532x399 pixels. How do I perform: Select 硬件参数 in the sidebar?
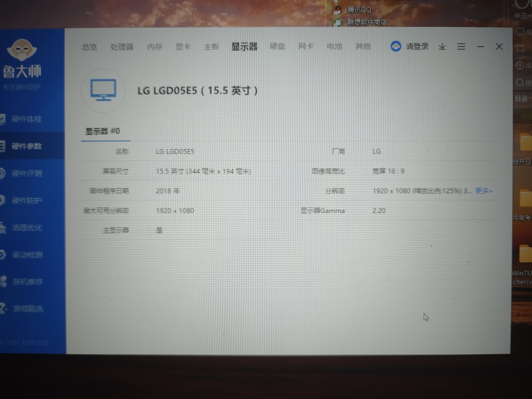tap(27, 146)
